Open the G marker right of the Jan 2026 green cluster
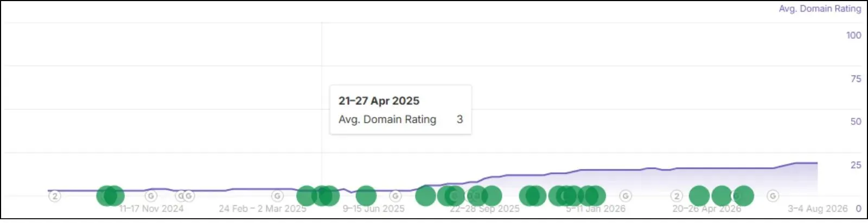Image resolution: width=868 pixels, height=223 pixels. click(626, 196)
